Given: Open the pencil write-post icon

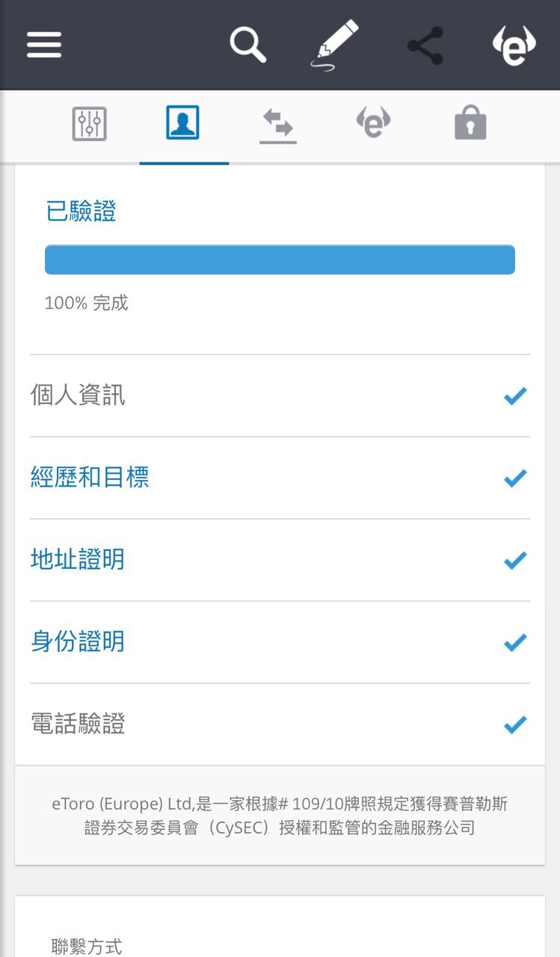Looking at the screenshot, I should pyautogui.click(x=333, y=45).
